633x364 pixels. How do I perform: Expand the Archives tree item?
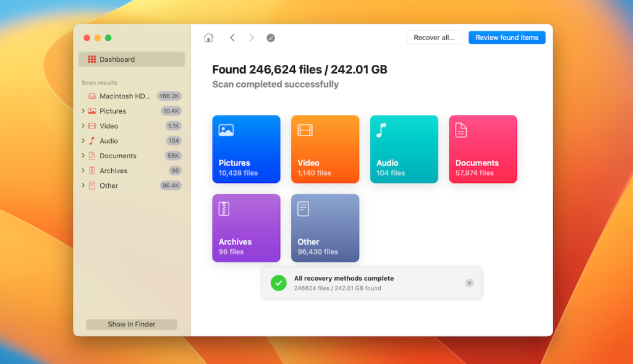click(83, 171)
